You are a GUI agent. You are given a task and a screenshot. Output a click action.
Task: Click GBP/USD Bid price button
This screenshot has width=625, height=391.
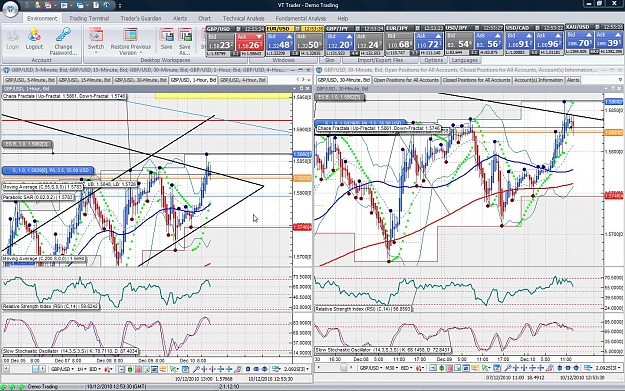(x=220, y=41)
